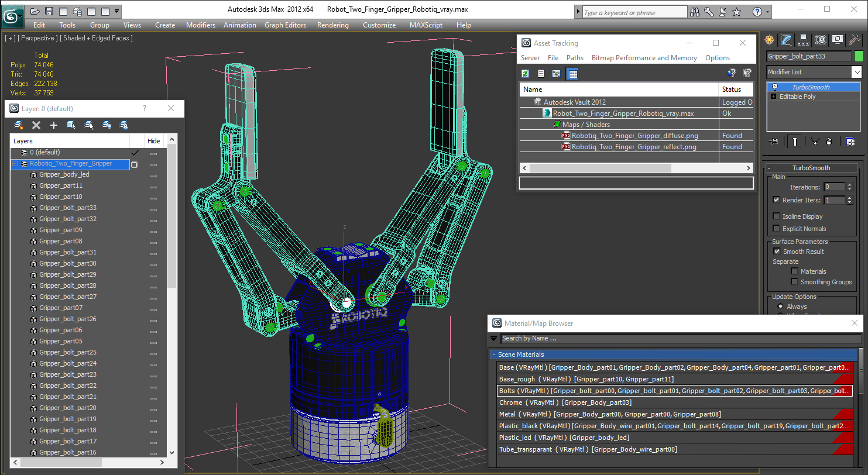868x475 pixels.
Task: Enable the Explicit Normals checkbox
Action: [776, 229]
